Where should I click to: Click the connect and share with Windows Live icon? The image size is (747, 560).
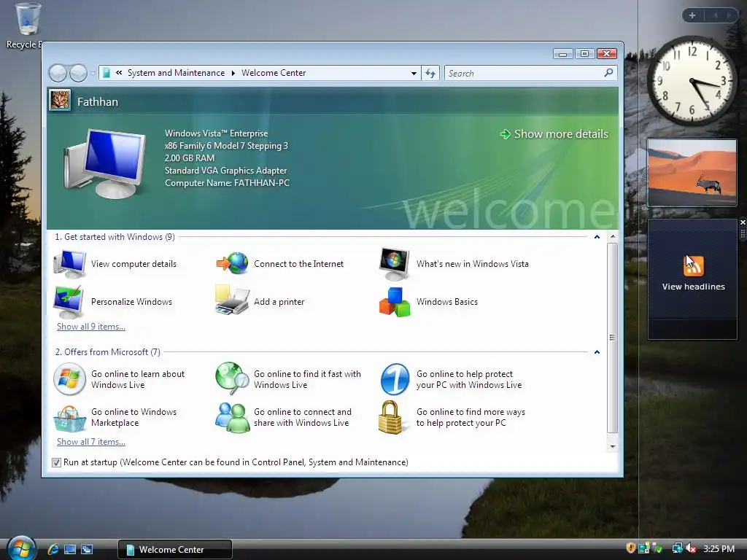pos(233,418)
